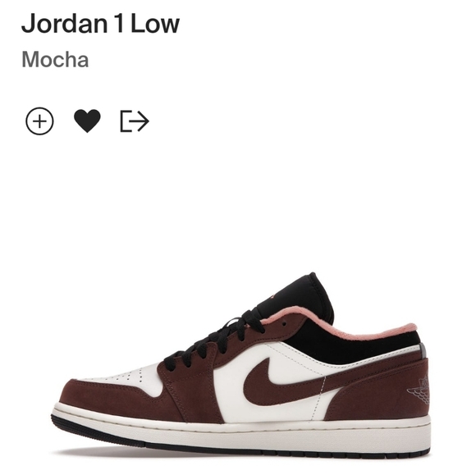This screenshot has width=476, height=475.
Task: Toggle the heart favorite icon
Action: coord(87,121)
